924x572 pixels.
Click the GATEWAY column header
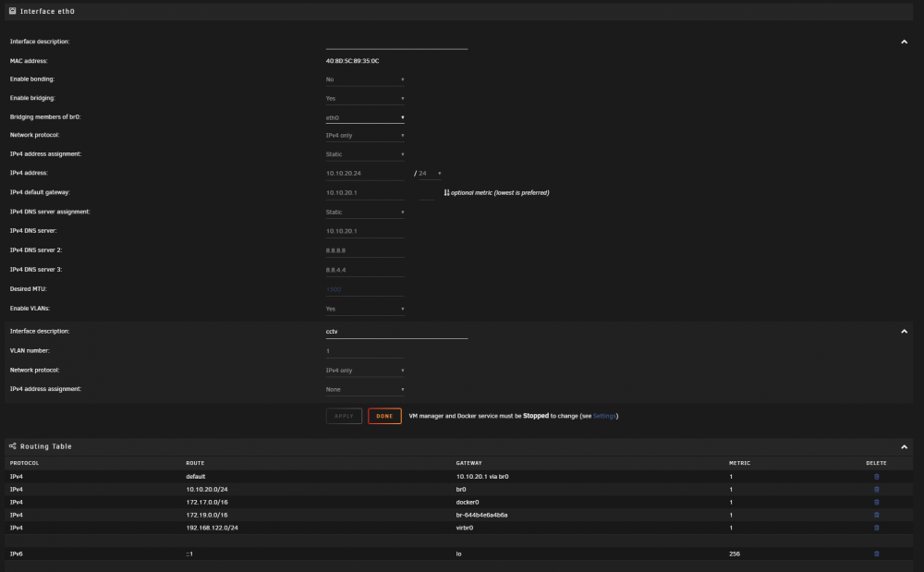468,463
